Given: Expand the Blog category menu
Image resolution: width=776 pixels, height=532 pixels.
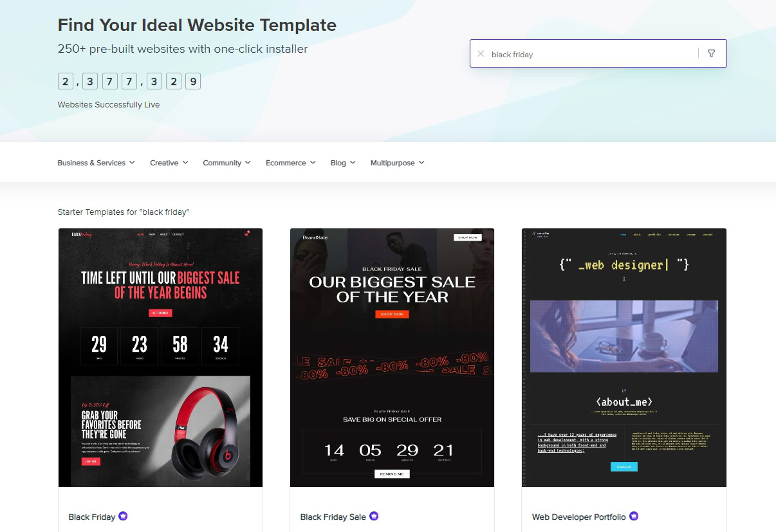Looking at the screenshot, I should click(x=343, y=163).
